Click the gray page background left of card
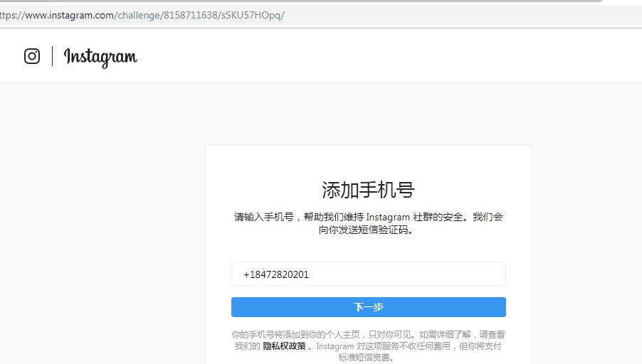This screenshot has height=364, width=642. pos(100,235)
